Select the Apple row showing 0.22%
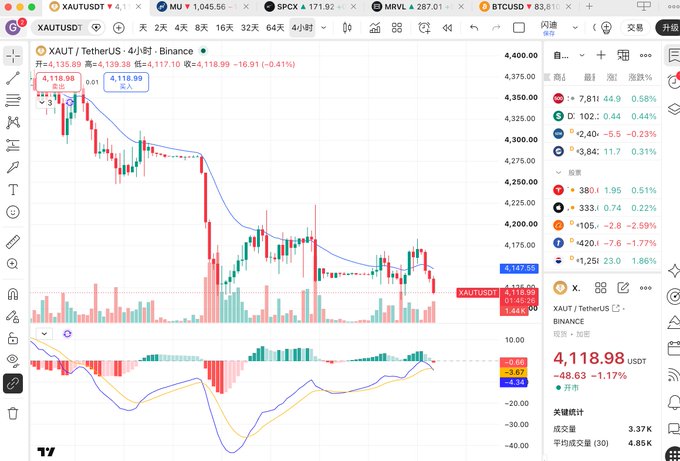 point(603,208)
